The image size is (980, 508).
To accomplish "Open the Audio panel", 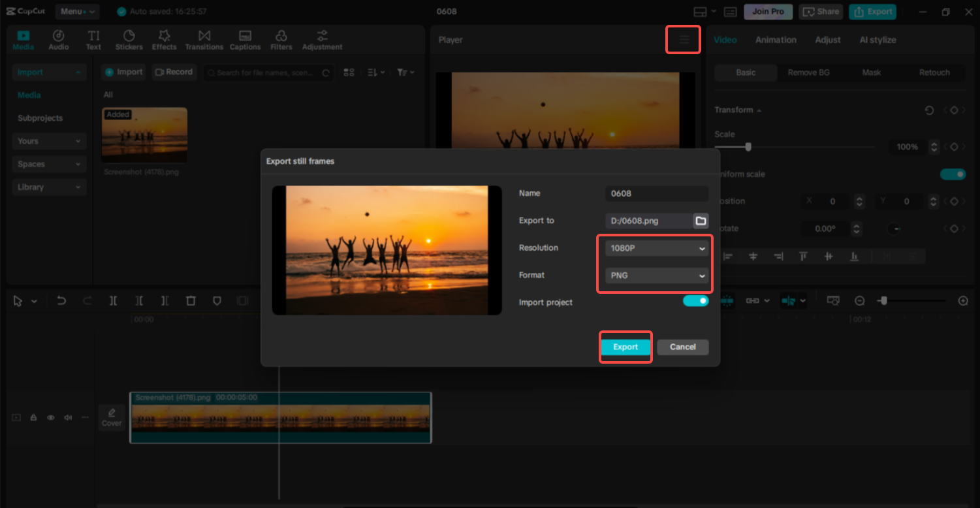I will 58,39.
